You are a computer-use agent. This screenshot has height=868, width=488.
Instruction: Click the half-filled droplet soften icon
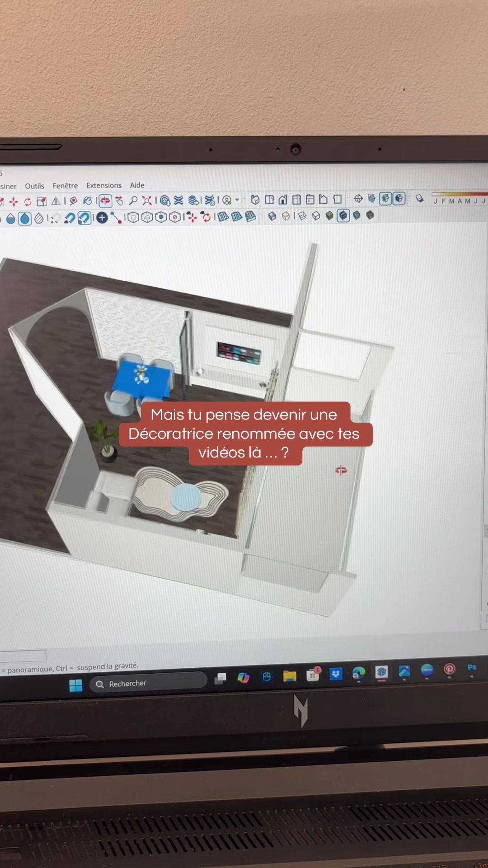11,219
